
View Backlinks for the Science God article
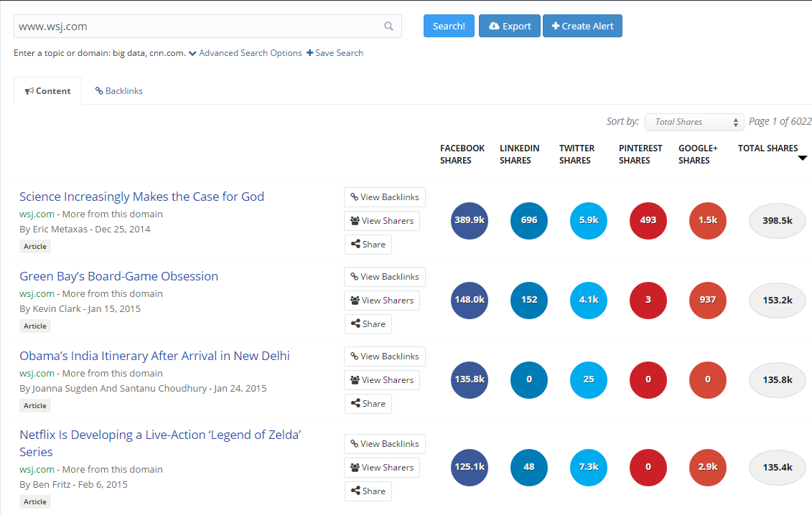tap(385, 197)
